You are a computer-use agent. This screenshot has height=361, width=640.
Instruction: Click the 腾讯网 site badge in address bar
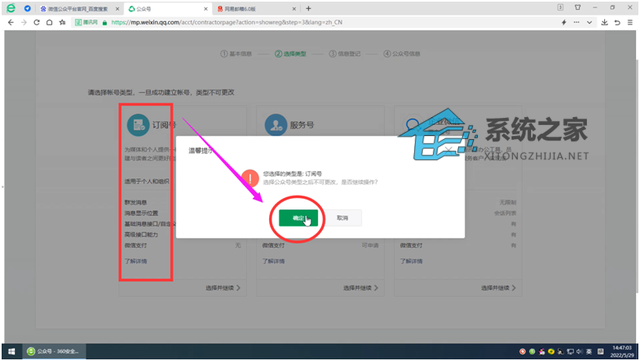coord(86,22)
